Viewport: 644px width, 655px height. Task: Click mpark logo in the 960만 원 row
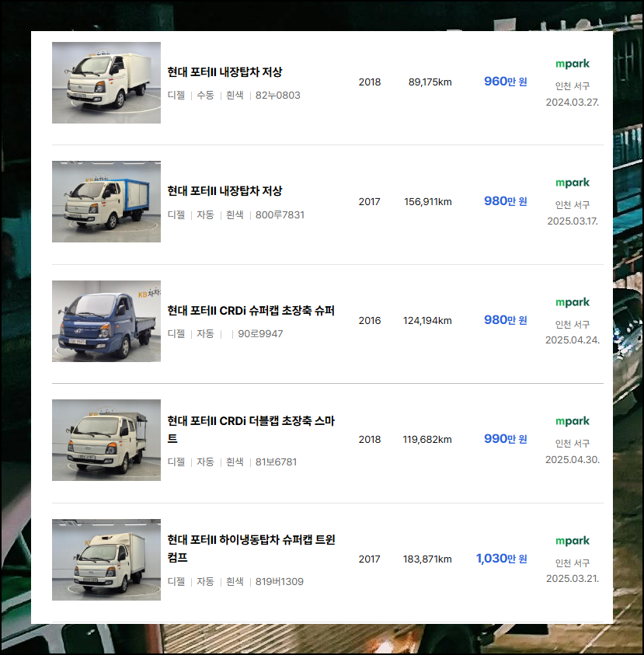(573, 64)
